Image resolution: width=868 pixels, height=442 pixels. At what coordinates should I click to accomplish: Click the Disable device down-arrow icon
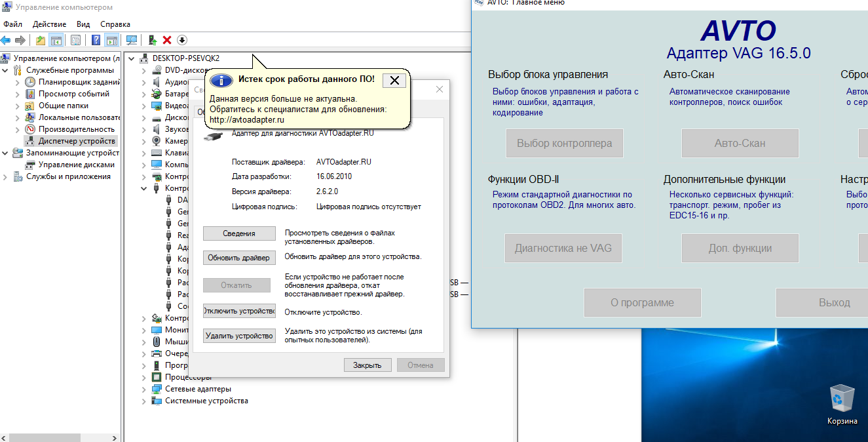click(x=182, y=40)
